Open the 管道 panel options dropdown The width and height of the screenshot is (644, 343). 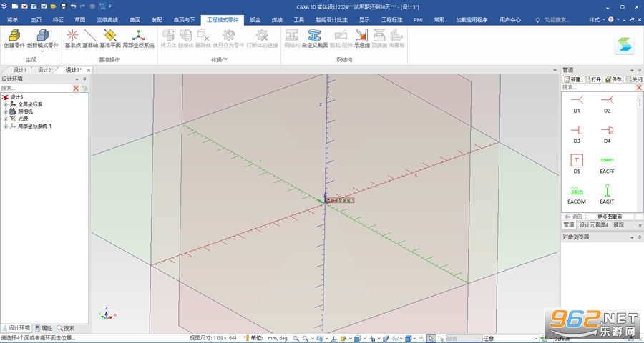[632, 70]
